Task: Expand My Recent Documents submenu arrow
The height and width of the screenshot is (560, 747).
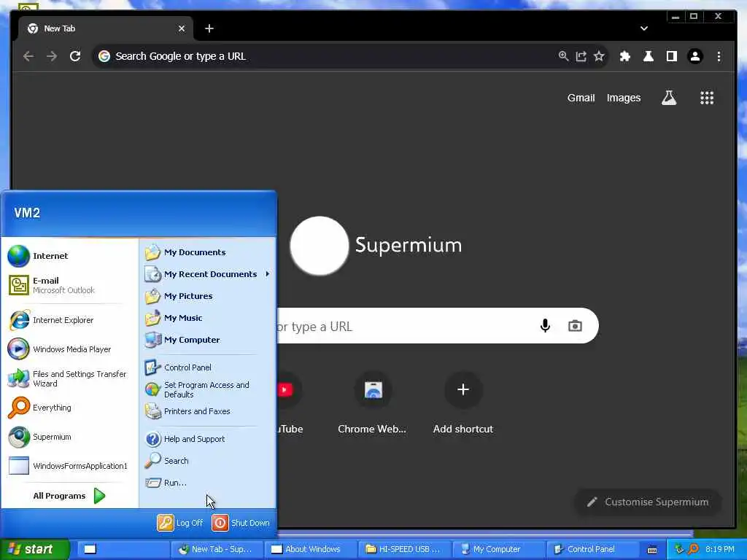Action: (268, 274)
